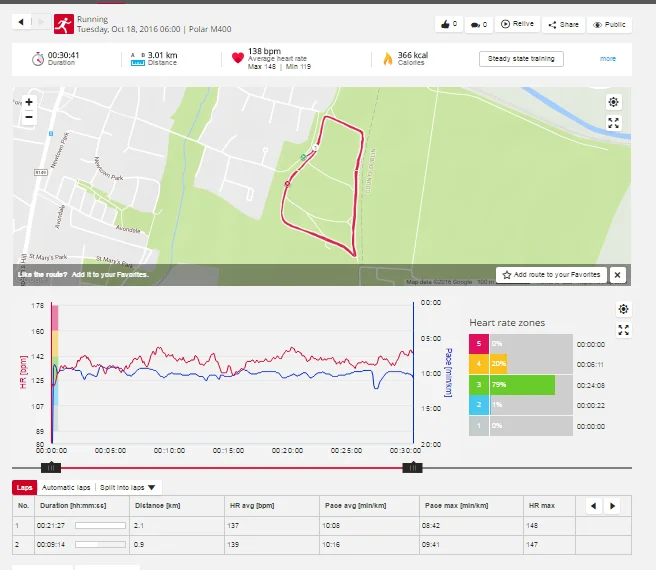The height and width of the screenshot is (570, 656).
Task: Expand heart rate graph to fullscreen
Action: click(x=623, y=330)
